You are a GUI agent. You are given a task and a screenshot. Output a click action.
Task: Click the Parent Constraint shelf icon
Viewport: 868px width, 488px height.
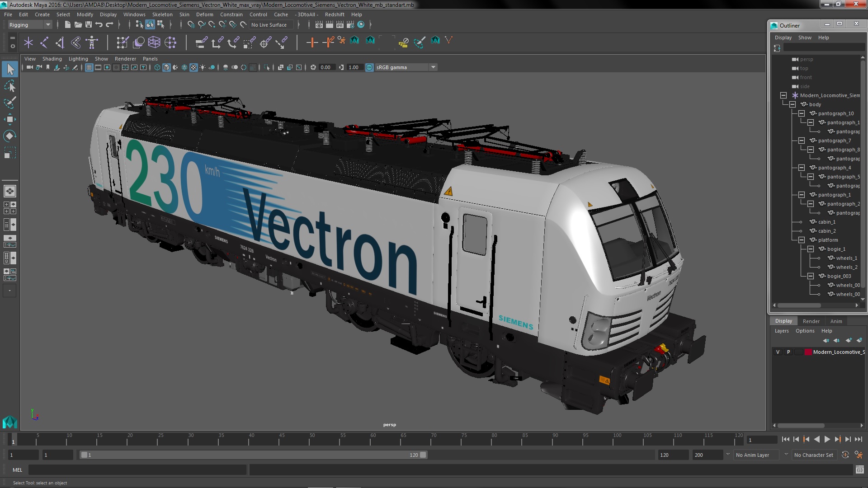point(201,42)
